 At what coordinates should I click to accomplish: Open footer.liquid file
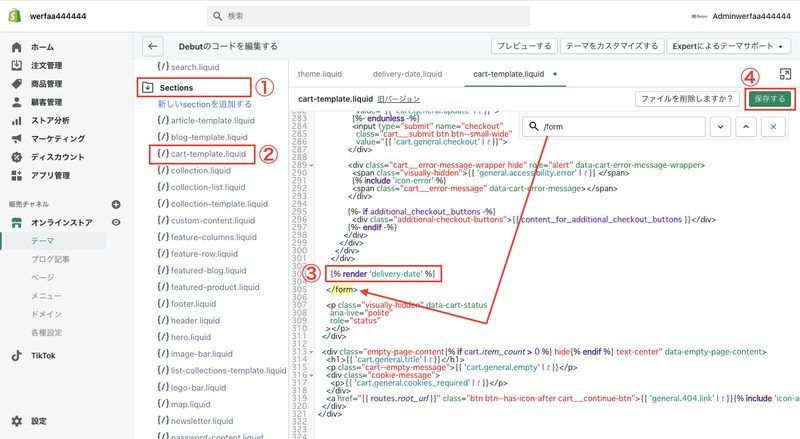[193, 304]
